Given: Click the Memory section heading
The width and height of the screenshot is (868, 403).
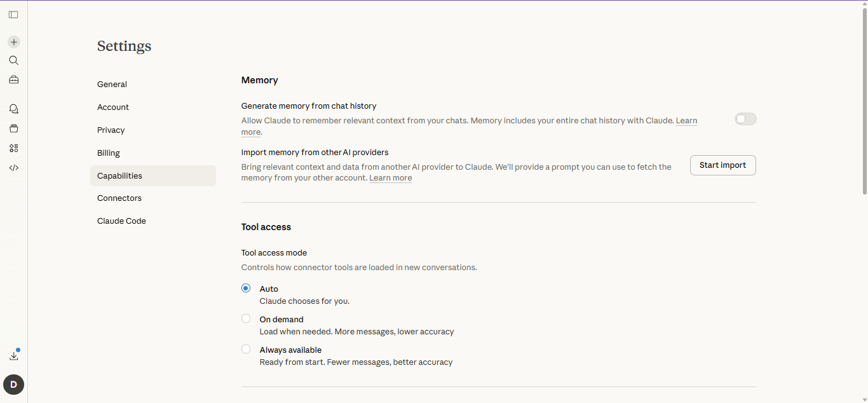Looking at the screenshot, I should tap(260, 80).
